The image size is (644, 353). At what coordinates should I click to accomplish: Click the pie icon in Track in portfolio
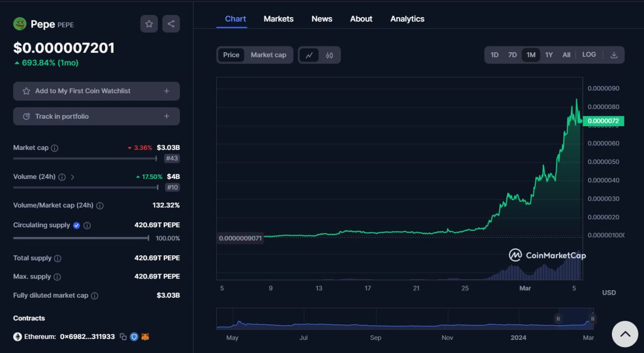point(26,116)
